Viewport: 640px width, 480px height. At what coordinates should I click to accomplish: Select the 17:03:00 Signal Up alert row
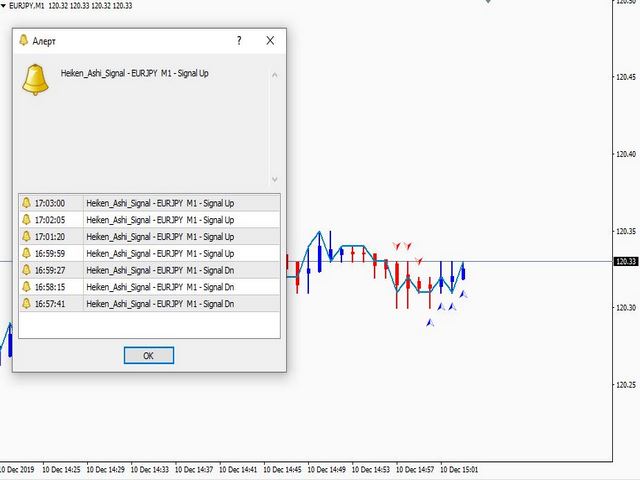tap(149, 203)
